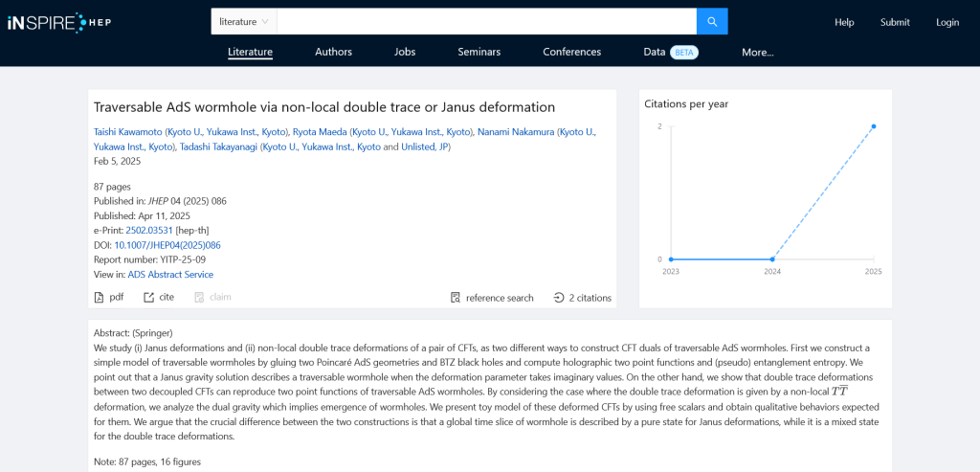Click the BETA badge beside Data
Image resolution: width=980 pixels, height=472 pixels.
683,53
